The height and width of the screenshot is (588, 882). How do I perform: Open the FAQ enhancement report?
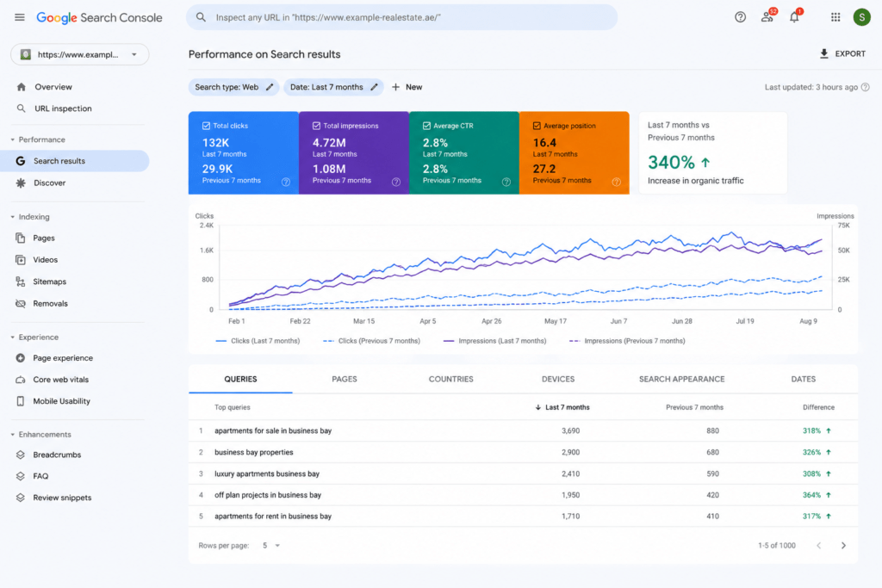point(40,476)
